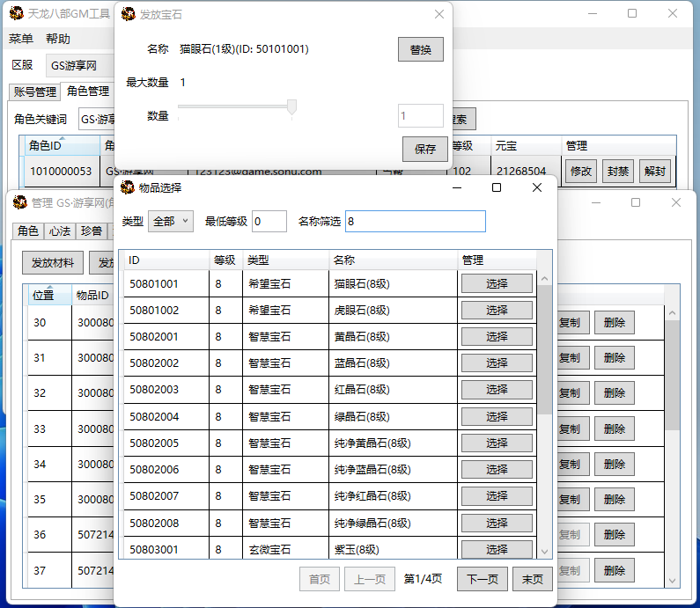
Task: Jump to last page with 末页
Action: (533, 579)
